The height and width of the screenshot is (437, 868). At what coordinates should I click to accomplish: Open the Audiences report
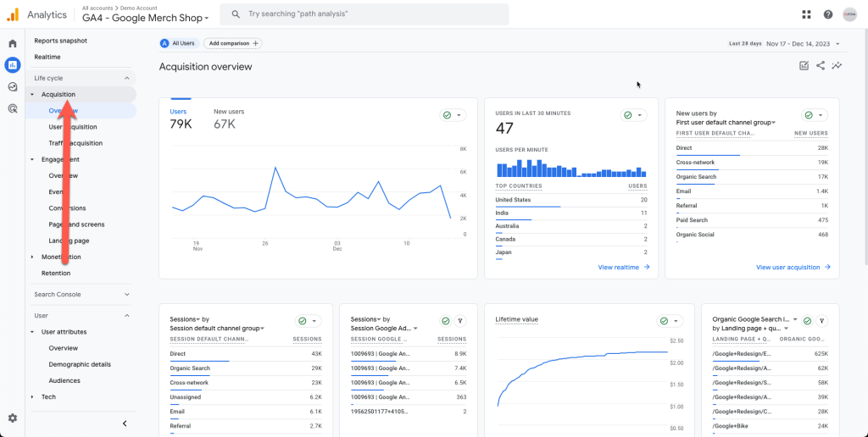pos(64,380)
